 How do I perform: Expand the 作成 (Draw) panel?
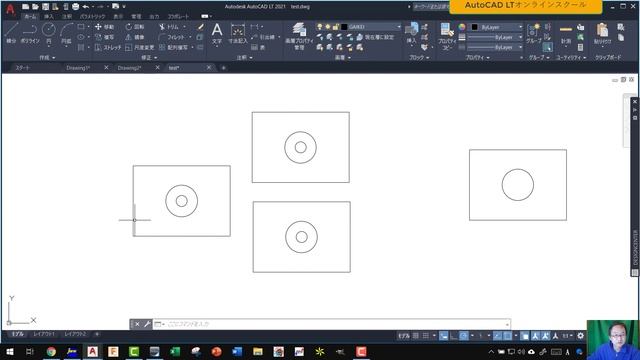point(47,58)
